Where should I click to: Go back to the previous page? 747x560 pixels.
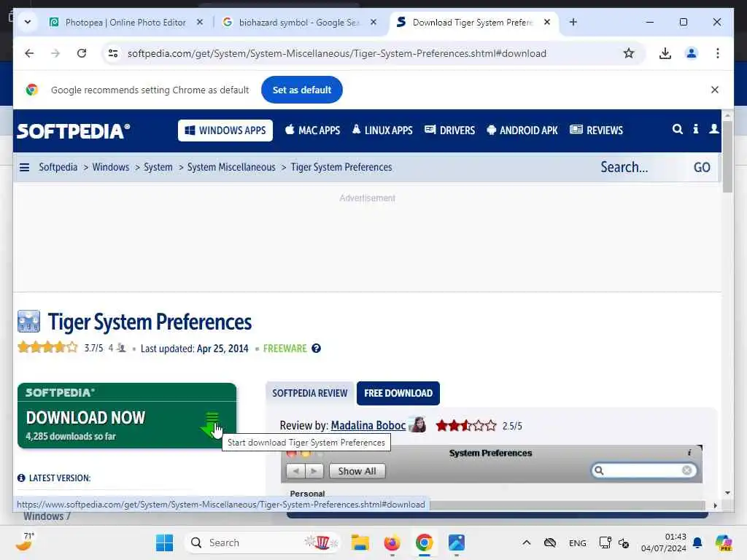coord(29,53)
